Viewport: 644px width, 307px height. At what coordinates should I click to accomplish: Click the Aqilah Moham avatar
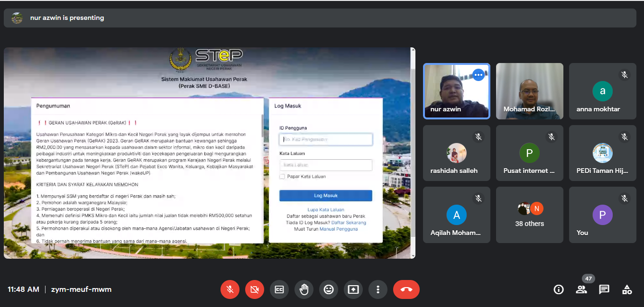pos(457,215)
